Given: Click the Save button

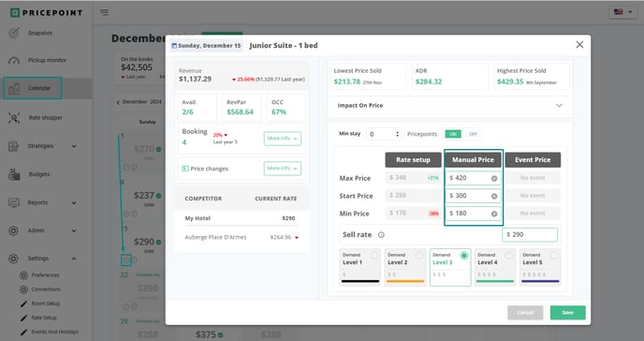Looking at the screenshot, I should pos(567,313).
